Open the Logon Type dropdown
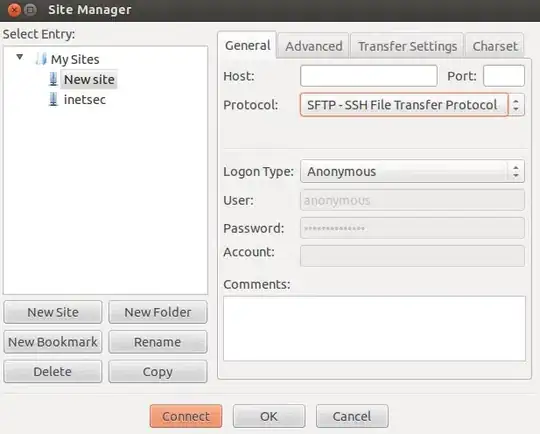The height and width of the screenshot is (434, 540). pos(412,171)
